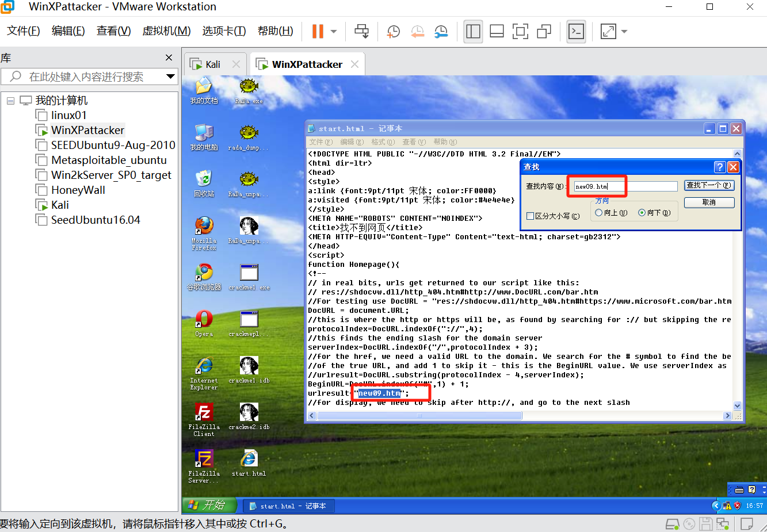Click stretch guest display icon
This screenshot has width=767, height=532.
608,31
